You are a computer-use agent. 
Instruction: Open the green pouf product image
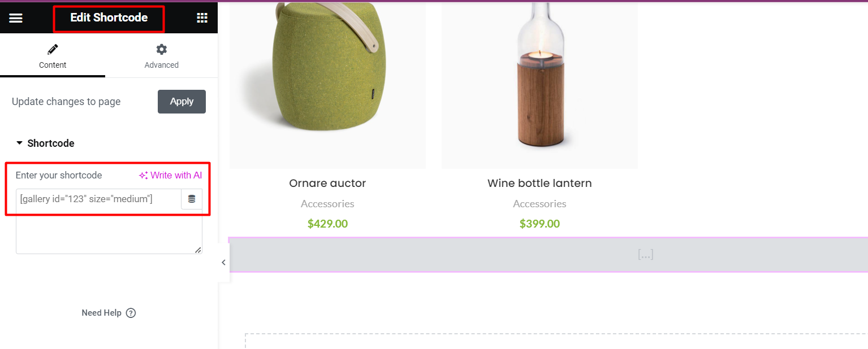pos(327,85)
